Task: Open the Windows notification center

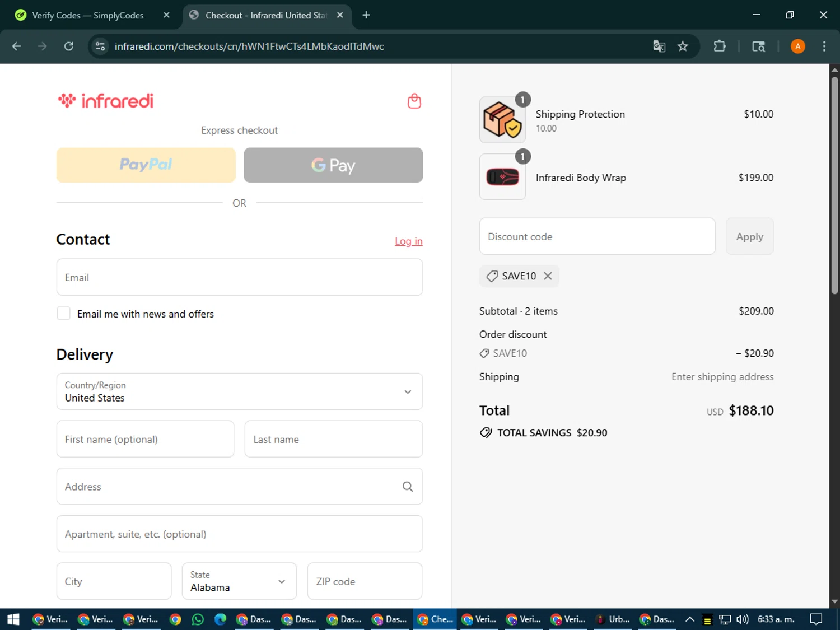Action: (816, 619)
